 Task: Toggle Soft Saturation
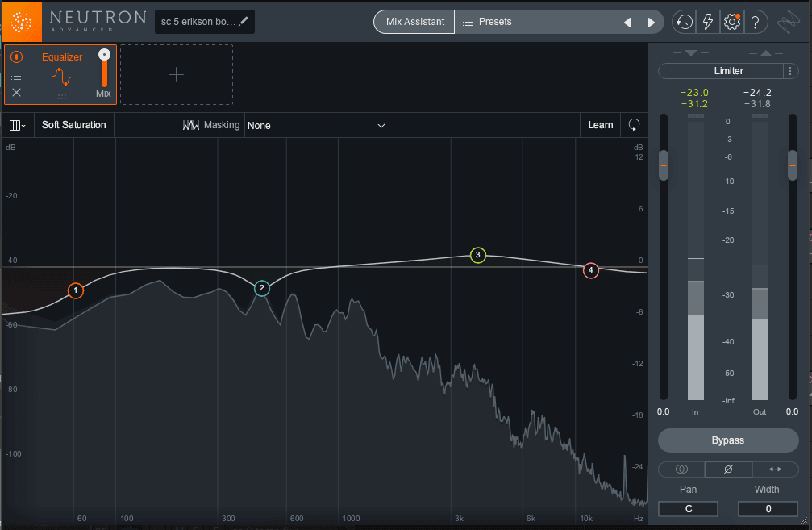pyautogui.click(x=74, y=125)
